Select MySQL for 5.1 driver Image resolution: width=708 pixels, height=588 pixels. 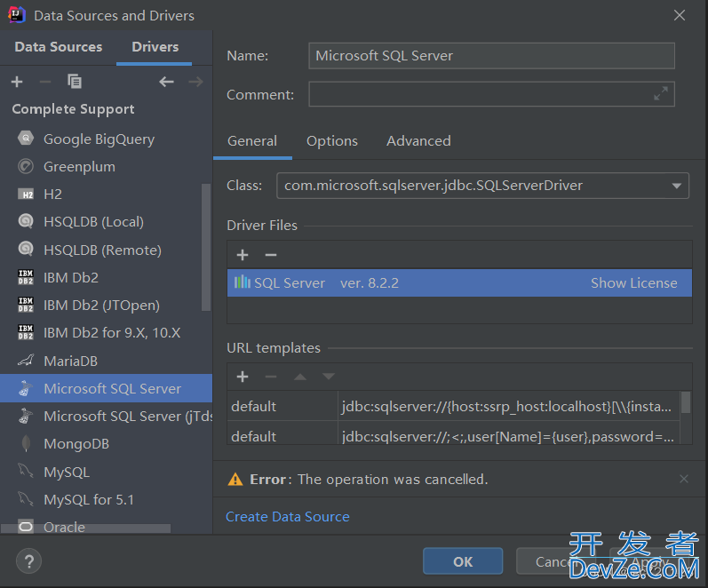(x=106, y=499)
